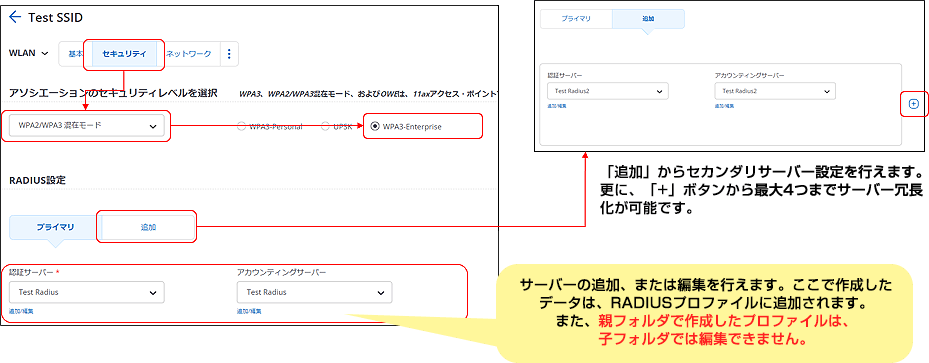
Task: Open the three-dot more tabs menu
Action: click(229, 54)
